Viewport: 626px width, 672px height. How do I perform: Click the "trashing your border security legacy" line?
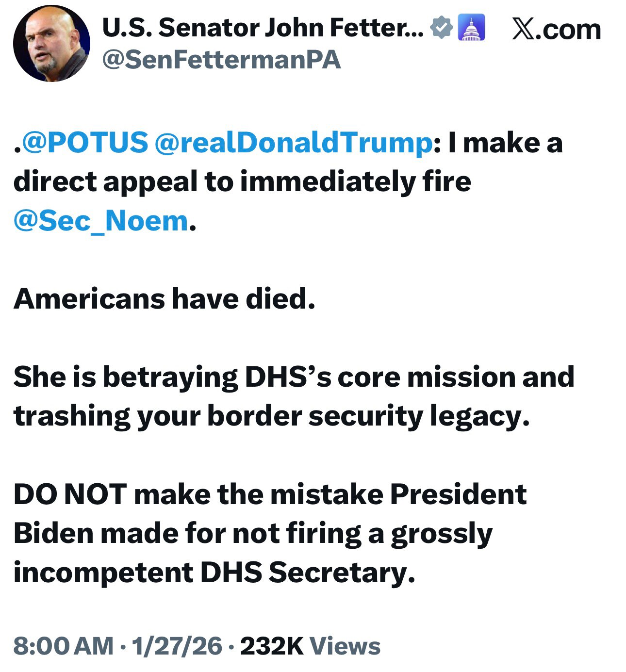point(271,416)
